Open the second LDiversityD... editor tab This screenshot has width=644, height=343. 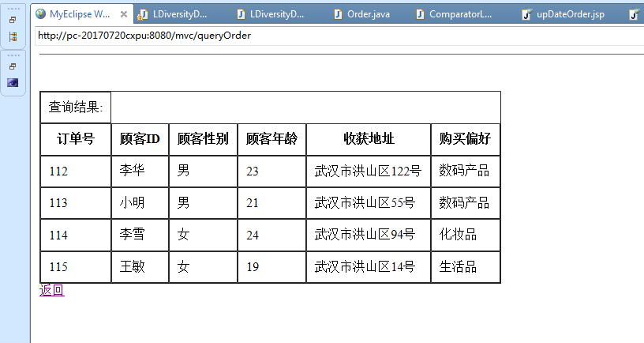click(x=271, y=14)
